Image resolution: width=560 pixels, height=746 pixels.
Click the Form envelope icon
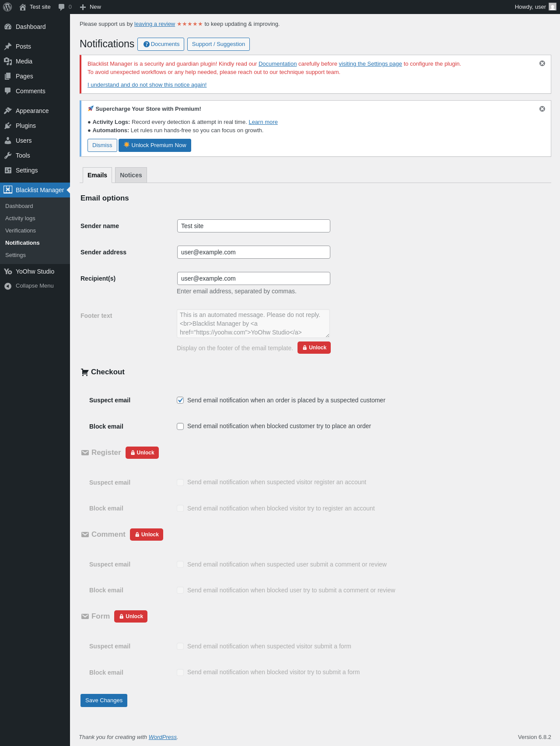[x=85, y=616]
